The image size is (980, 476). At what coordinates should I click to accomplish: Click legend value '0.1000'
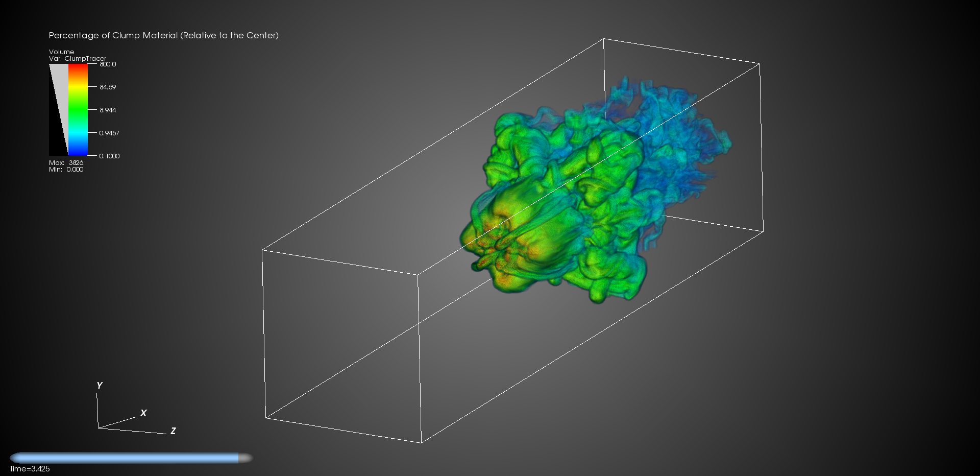pos(109,156)
